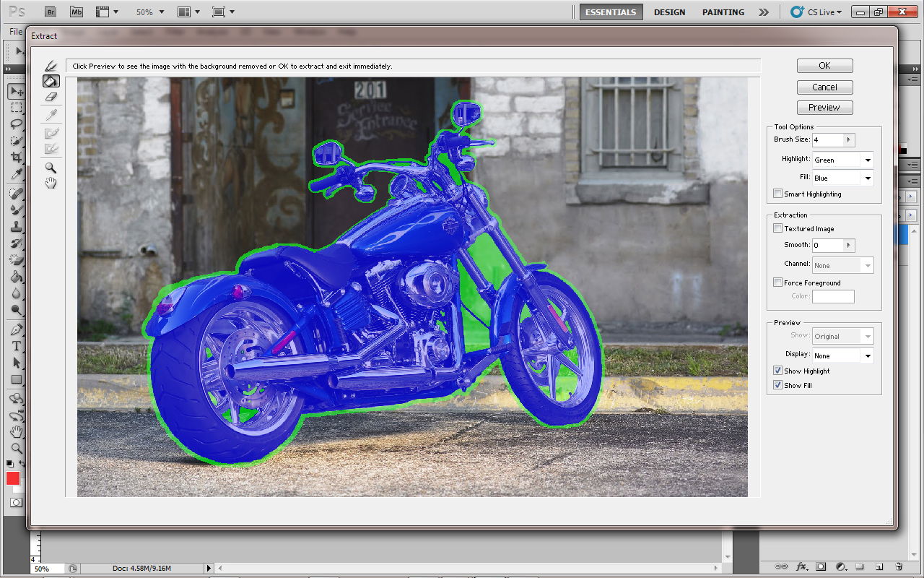Image resolution: width=924 pixels, height=578 pixels.
Task: Check the Textured Image option
Action: [x=777, y=228]
